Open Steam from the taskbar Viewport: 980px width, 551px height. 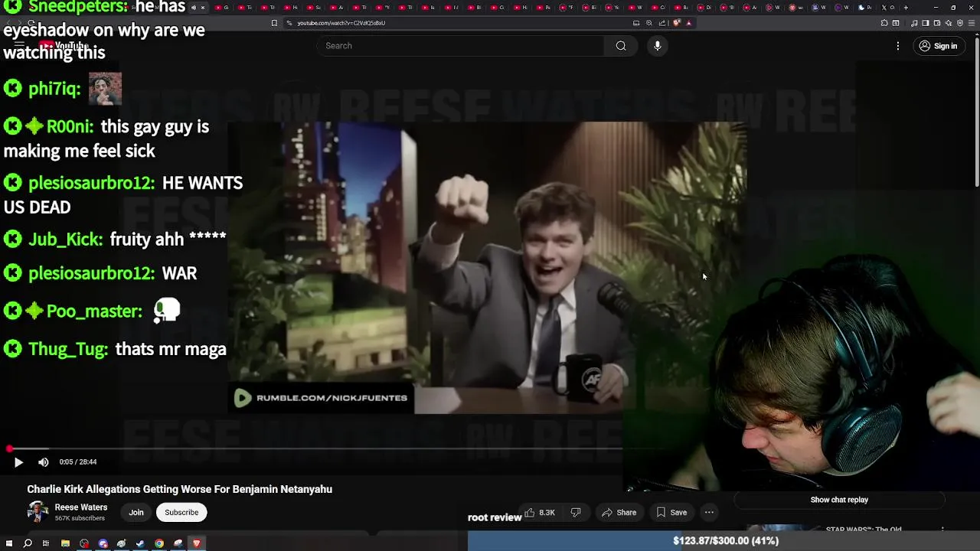point(140,543)
